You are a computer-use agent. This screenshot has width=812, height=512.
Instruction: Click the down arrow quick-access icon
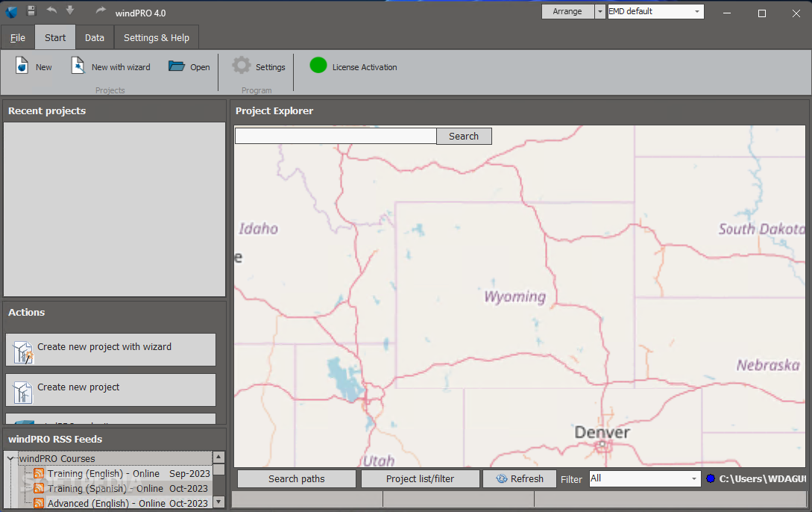pyautogui.click(x=70, y=10)
